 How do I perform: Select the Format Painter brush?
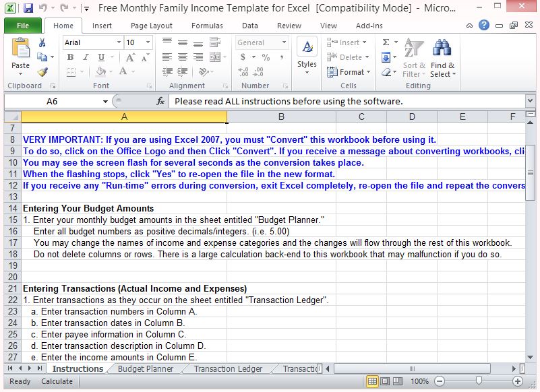pyautogui.click(x=44, y=72)
